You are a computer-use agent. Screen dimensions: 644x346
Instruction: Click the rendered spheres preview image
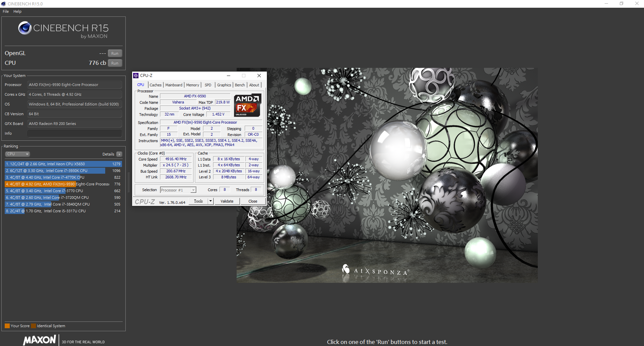pos(387,175)
